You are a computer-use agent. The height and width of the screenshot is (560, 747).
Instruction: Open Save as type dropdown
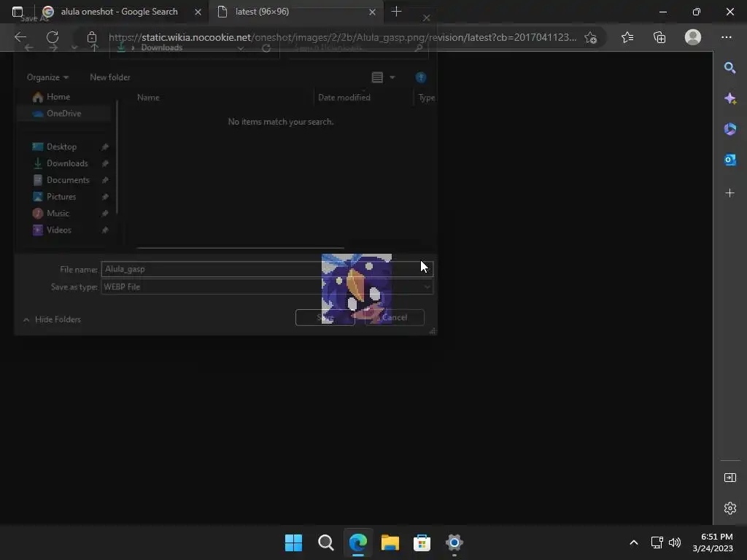[x=267, y=287]
